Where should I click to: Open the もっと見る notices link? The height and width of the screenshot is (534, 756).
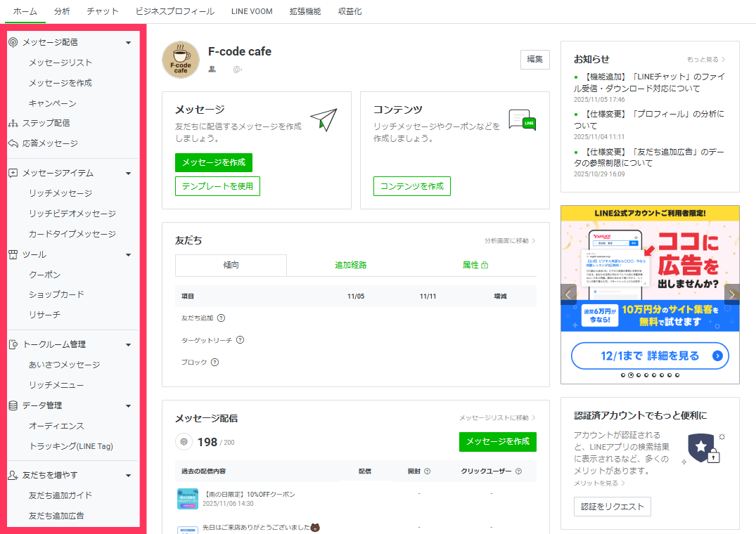pyautogui.click(x=706, y=60)
